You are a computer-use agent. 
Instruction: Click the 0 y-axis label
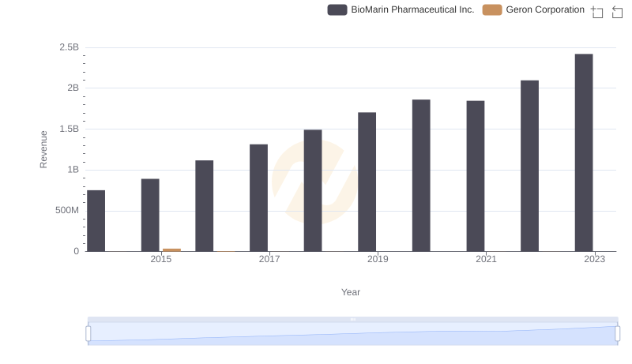[x=76, y=251]
